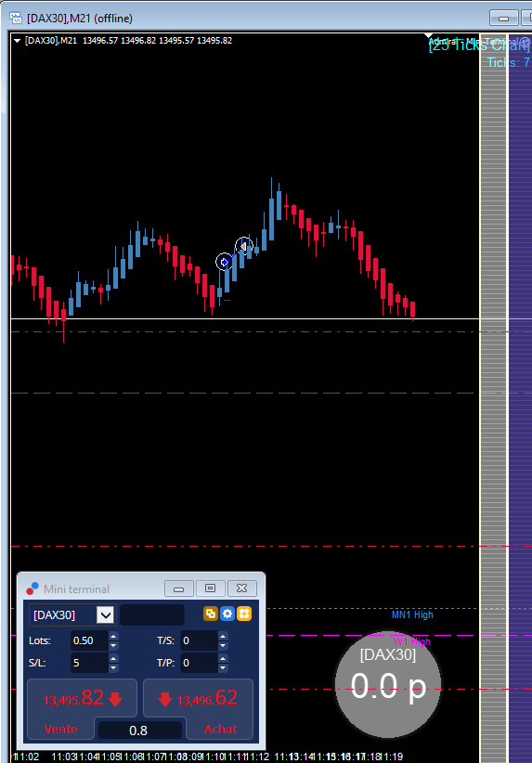532x763 pixels.
Task: Decrease T/S value with down arrow
Action: click(x=223, y=646)
